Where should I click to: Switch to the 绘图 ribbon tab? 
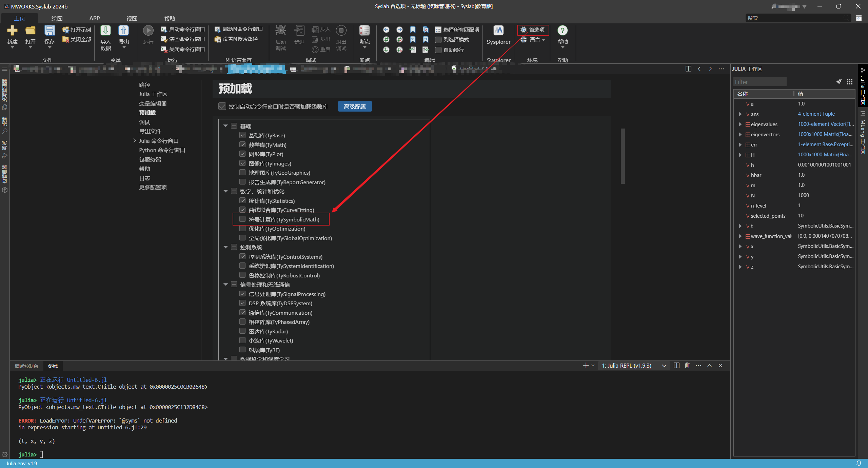[57, 18]
